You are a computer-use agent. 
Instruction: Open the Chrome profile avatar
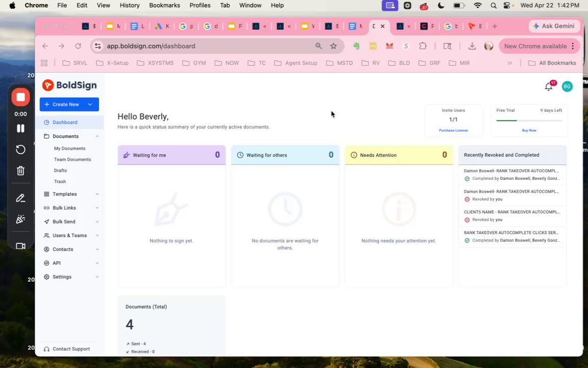pyautogui.click(x=488, y=46)
